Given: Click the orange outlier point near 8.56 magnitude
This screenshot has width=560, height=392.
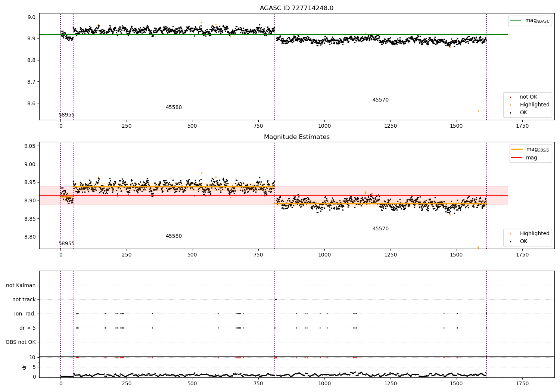Looking at the screenshot, I should (478, 111).
